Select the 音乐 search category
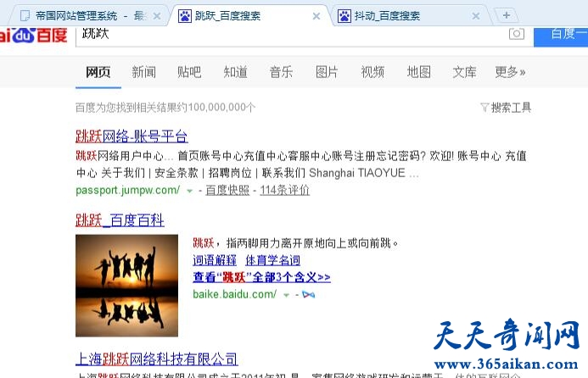This screenshot has width=588, height=378. click(x=281, y=72)
